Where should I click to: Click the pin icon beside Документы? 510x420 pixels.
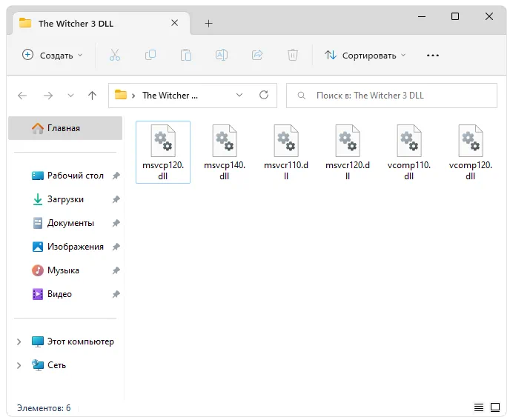pos(116,223)
